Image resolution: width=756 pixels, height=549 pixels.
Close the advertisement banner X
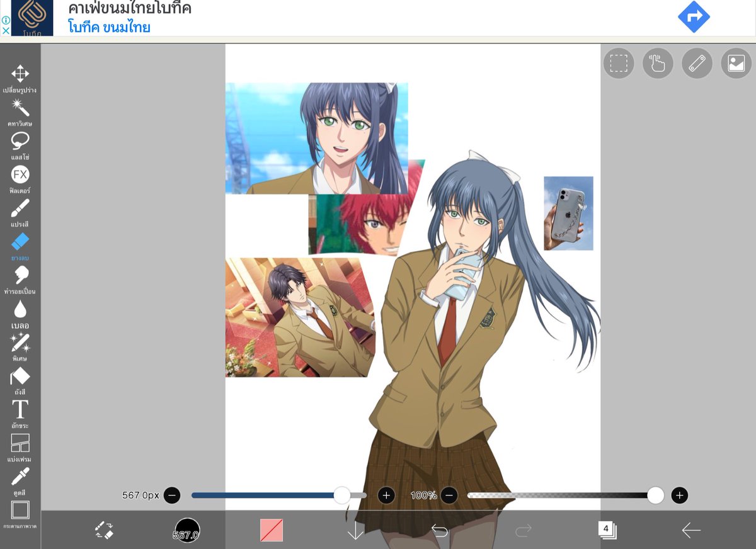[6, 30]
